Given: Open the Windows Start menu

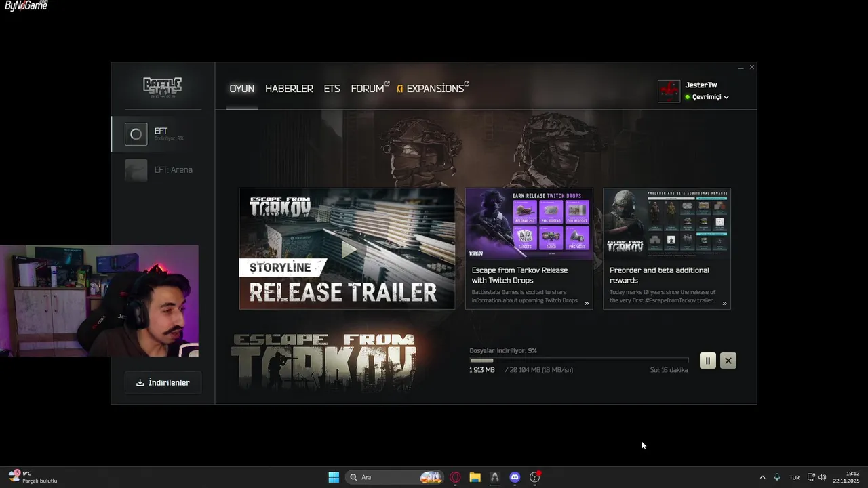Looking at the screenshot, I should 334,477.
